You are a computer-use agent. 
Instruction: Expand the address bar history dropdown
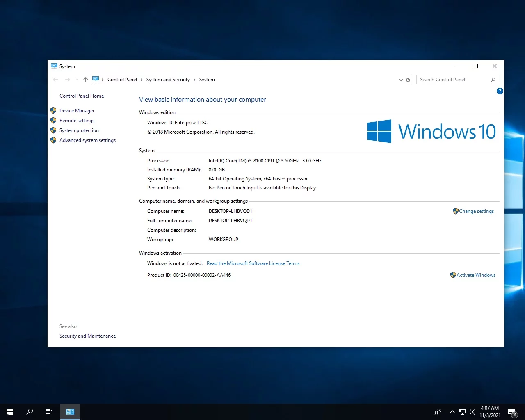pyautogui.click(x=401, y=80)
